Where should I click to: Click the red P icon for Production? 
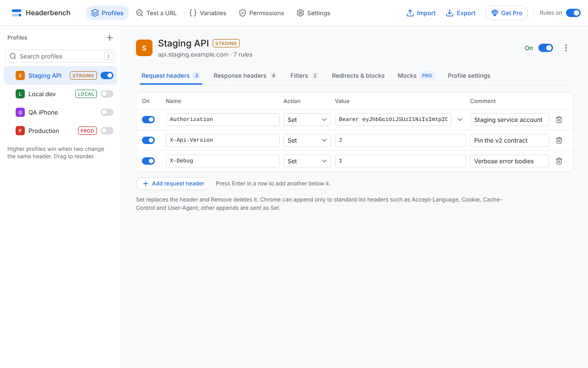pos(20,131)
